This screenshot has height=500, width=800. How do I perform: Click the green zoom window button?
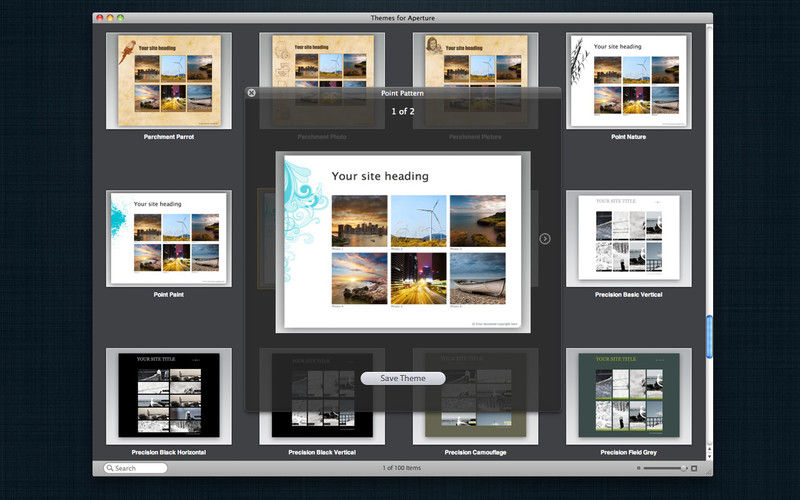[x=120, y=18]
